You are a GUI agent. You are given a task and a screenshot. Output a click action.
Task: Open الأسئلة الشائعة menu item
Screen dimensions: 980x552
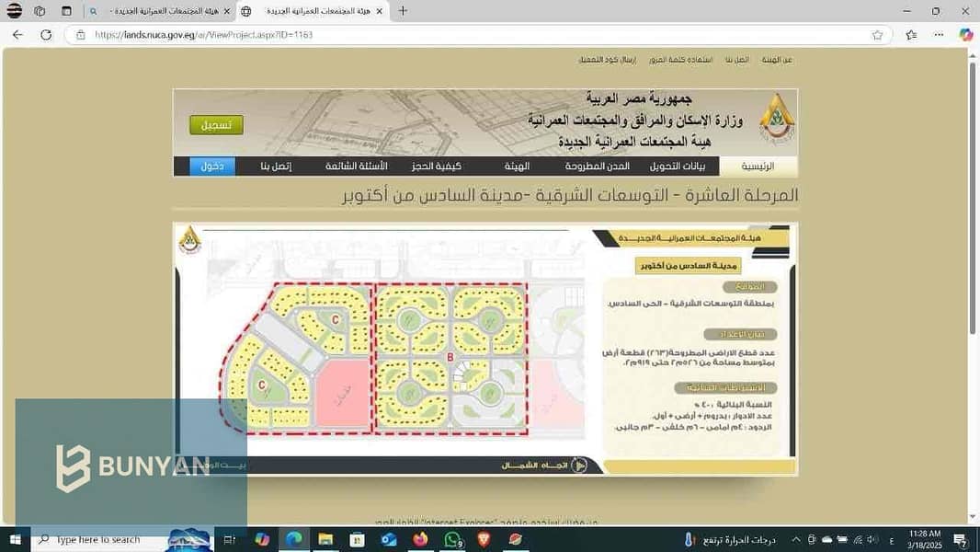357,167
